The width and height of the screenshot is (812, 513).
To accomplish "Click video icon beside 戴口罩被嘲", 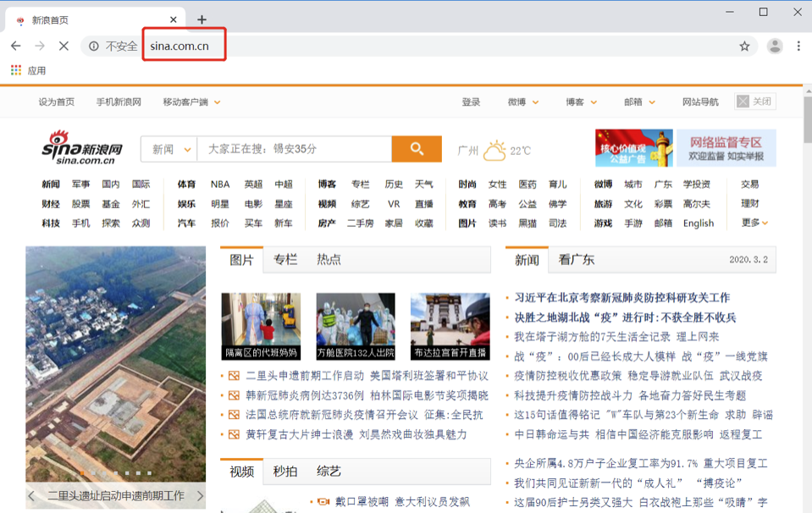I will pos(323,502).
